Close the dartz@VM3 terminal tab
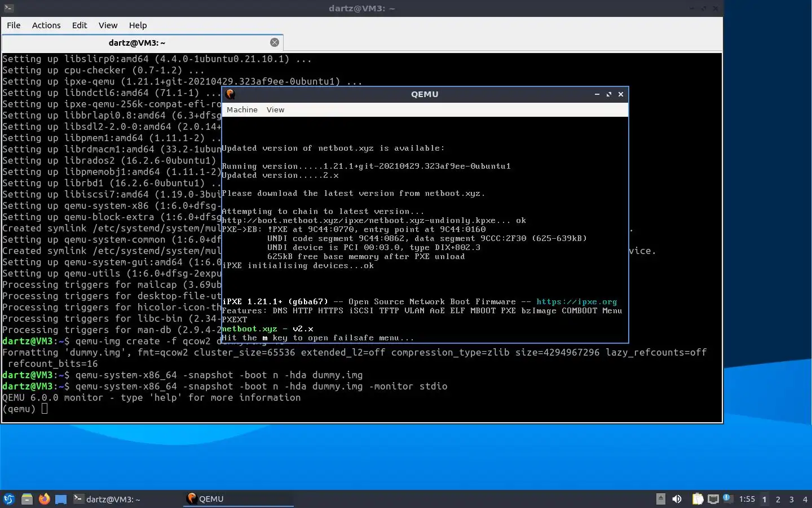 coord(275,42)
